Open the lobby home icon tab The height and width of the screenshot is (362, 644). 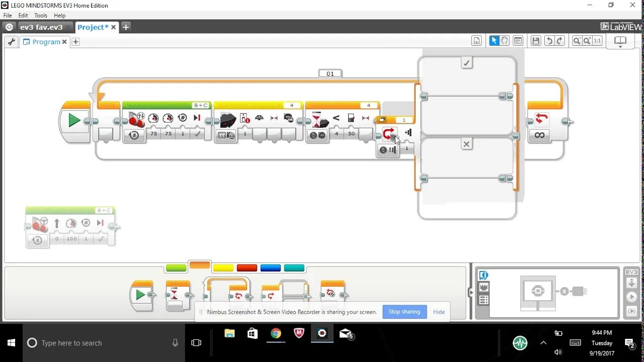pyautogui.click(x=9, y=27)
